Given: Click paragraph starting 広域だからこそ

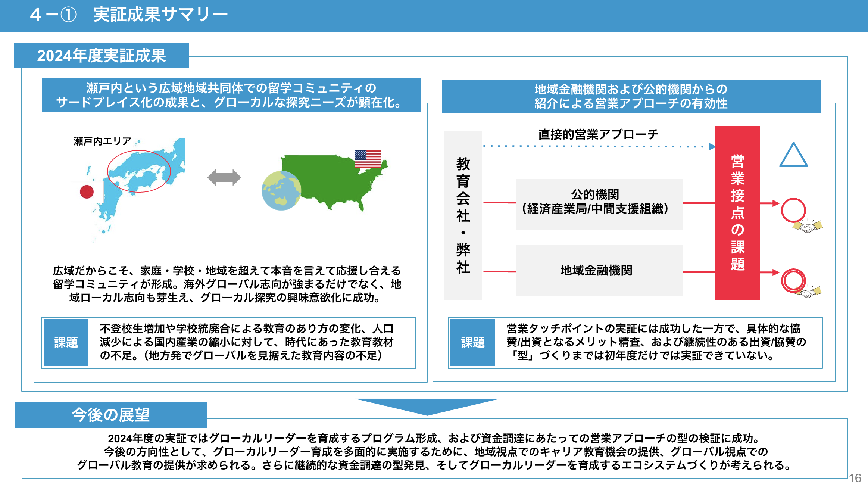Looking at the screenshot, I should tap(227, 284).
